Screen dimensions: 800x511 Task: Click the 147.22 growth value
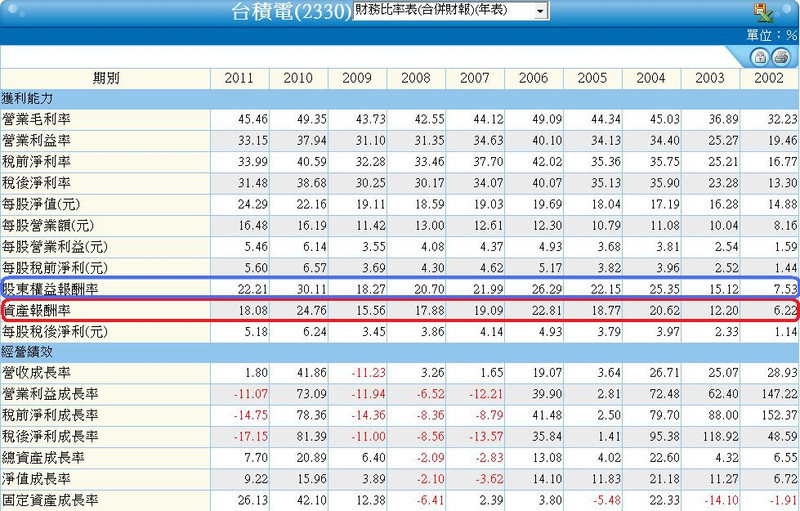pyautogui.click(x=779, y=394)
